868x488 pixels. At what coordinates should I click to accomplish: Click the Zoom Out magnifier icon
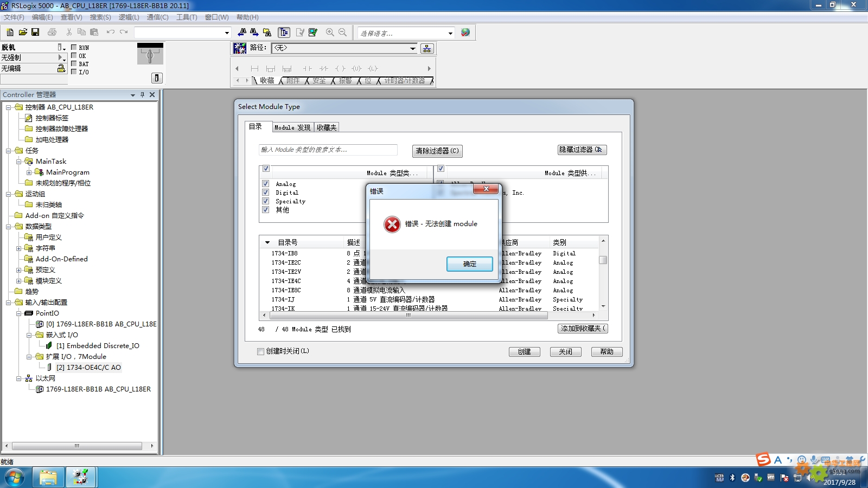pyautogui.click(x=342, y=33)
